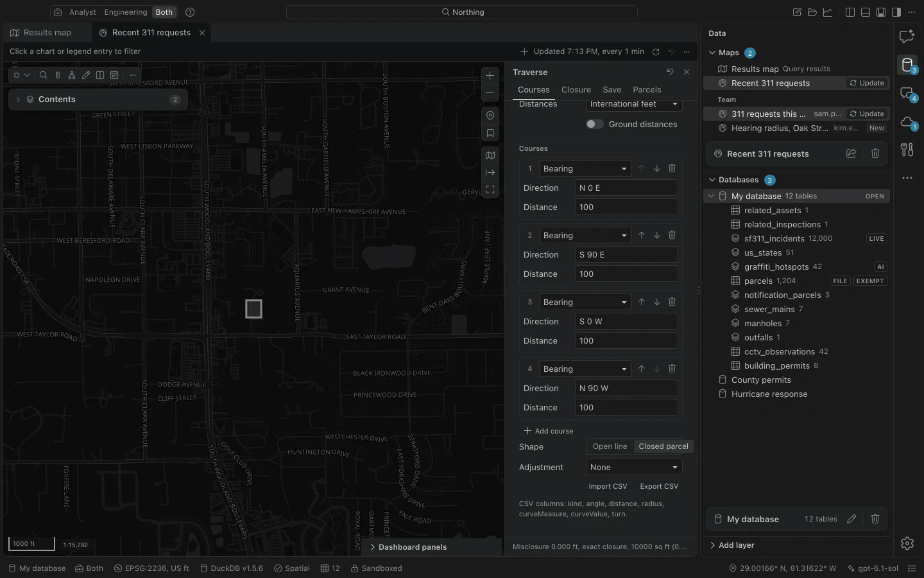Switch to Engineering mode
Image resolution: width=924 pixels, height=578 pixels.
(x=126, y=12)
